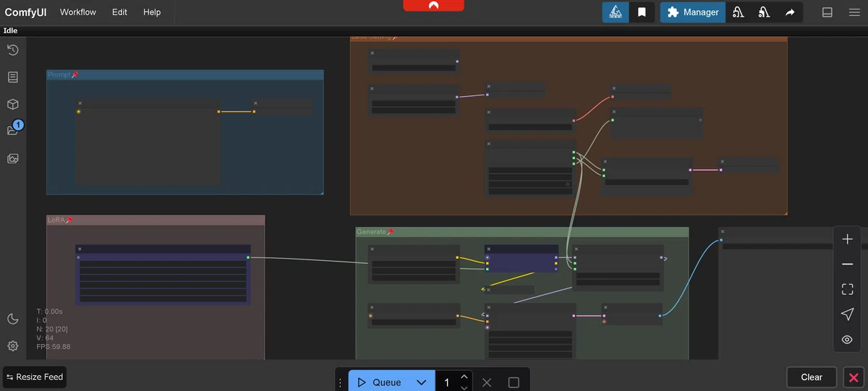
Task: Click the second vacuum cleaner icon
Action: [764, 12]
